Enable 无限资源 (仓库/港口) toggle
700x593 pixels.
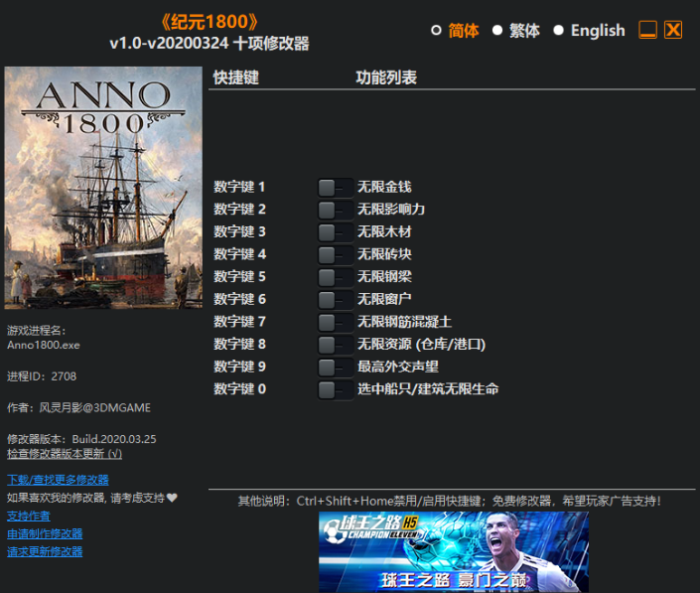pyautogui.click(x=336, y=345)
